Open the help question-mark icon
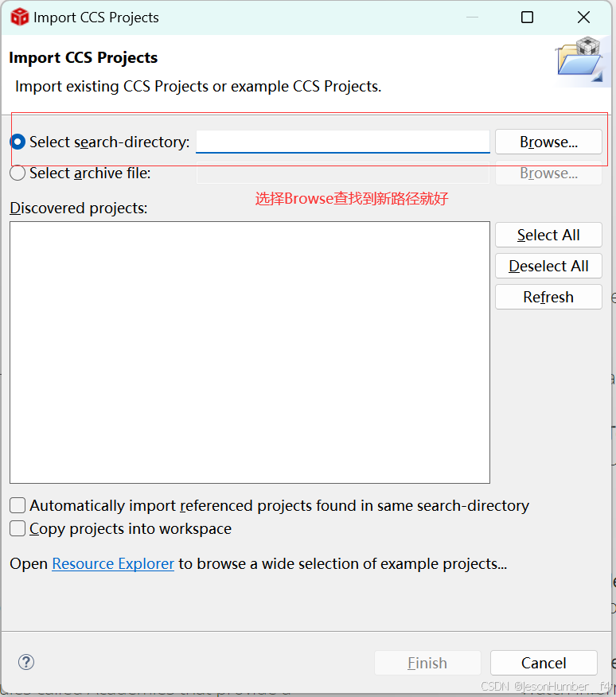 click(25, 662)
